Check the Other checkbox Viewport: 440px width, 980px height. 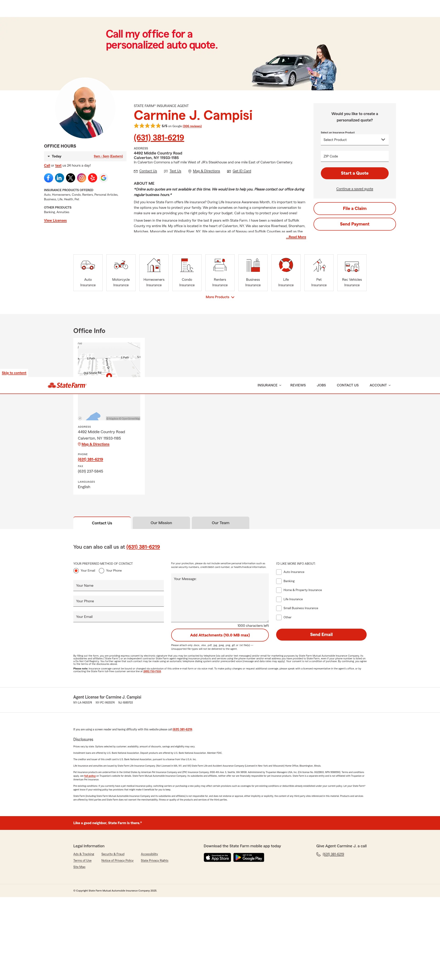pos(279,617)
